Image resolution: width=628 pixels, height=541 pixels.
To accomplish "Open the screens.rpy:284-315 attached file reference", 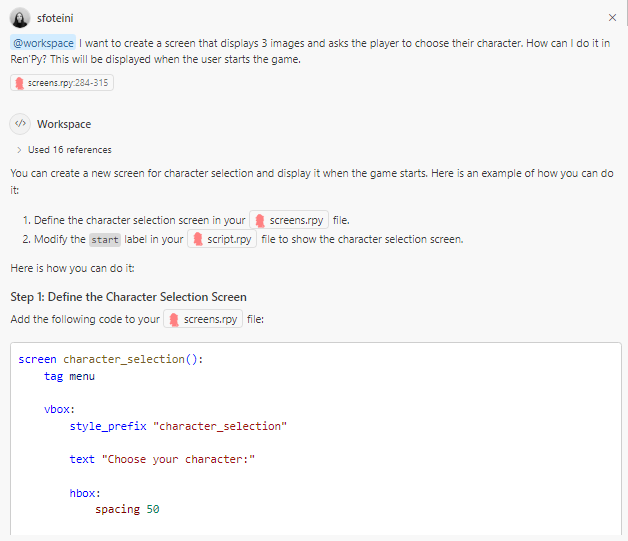I will pos(61,83).
